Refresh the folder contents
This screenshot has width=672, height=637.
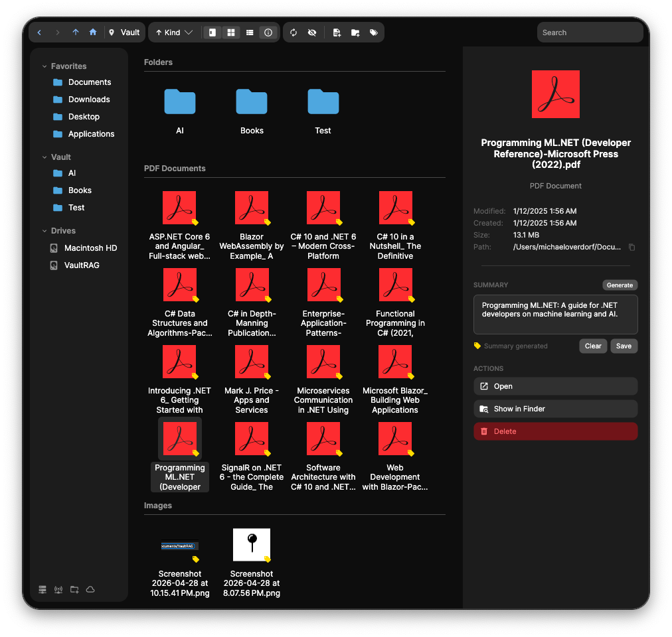294,33
